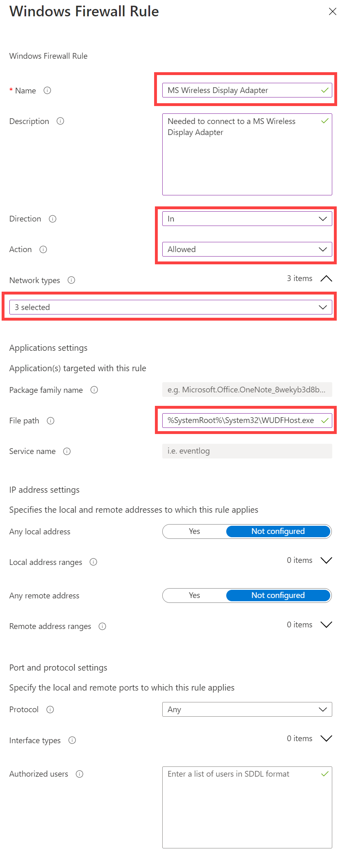Close the Windows Firewall Rule pane

coord(333,11)
